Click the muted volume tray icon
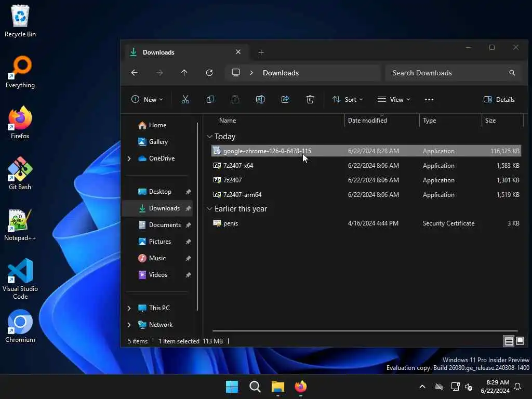532x399 pixels. (469, 387)
